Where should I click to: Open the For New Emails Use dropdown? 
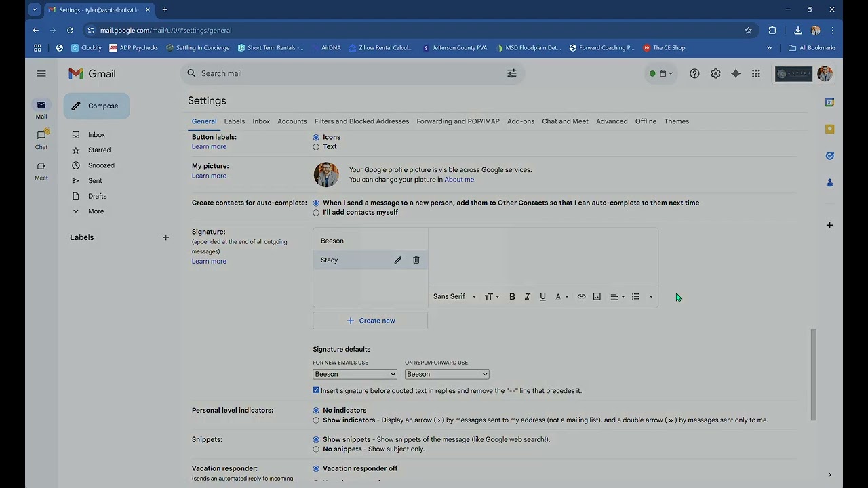(x=355, y=374)
